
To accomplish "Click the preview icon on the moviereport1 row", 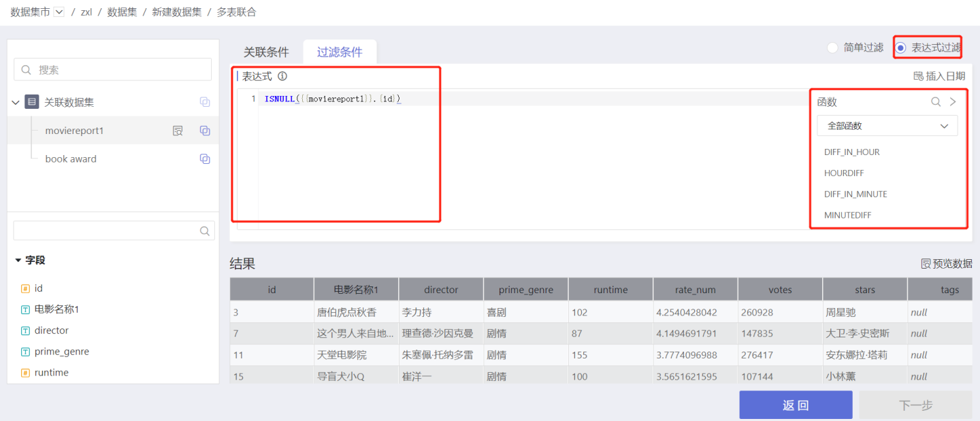I will pos(178,131).
